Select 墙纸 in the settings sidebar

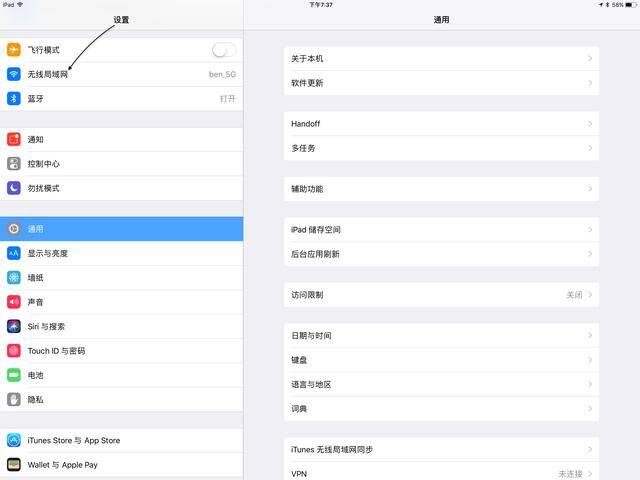tap(122, 278)
